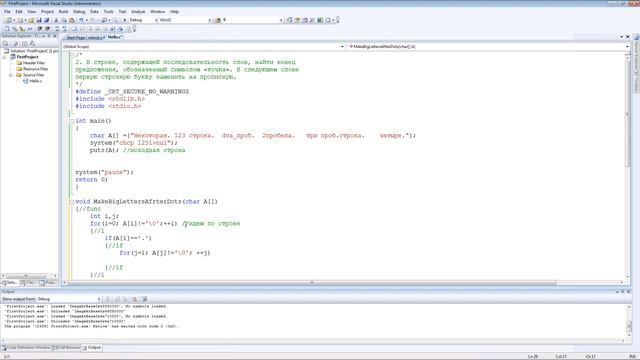Click the Paste clipboard icon
This screenshot has width=640, height=360.
72,20
